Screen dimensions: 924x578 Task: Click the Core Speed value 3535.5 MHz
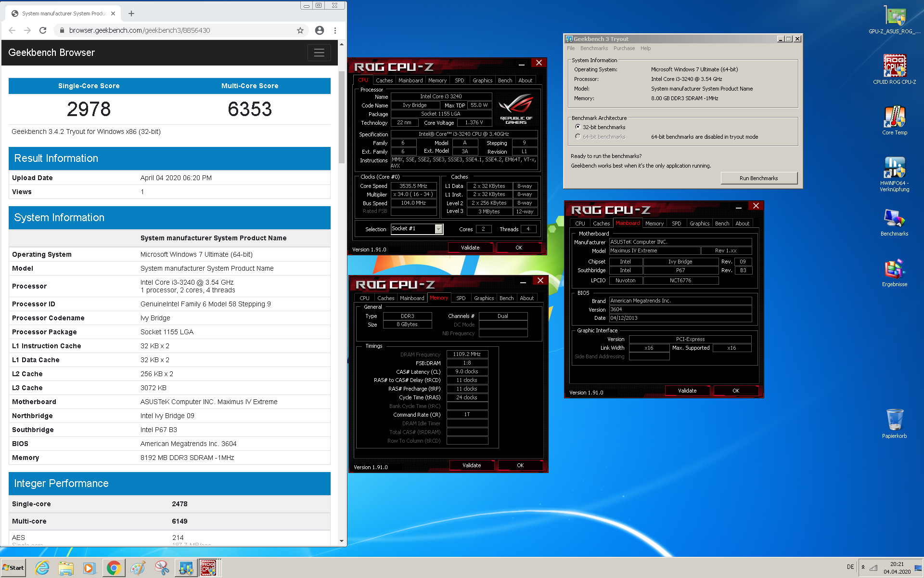pyautogui.click(x=413, y=186)
